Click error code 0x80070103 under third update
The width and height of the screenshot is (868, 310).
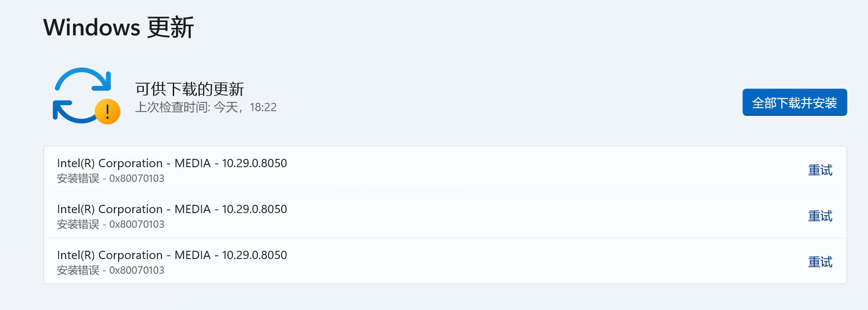(136, 271)
